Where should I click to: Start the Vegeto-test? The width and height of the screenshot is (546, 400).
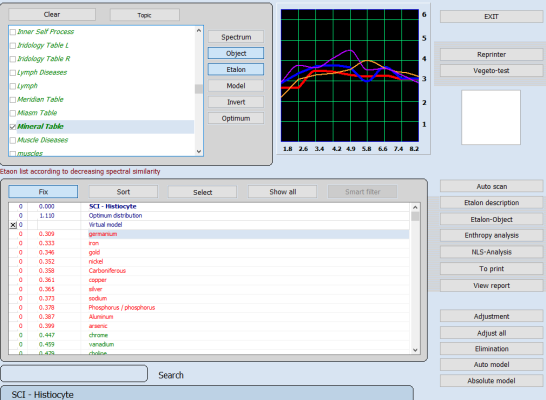click(491, 71)
